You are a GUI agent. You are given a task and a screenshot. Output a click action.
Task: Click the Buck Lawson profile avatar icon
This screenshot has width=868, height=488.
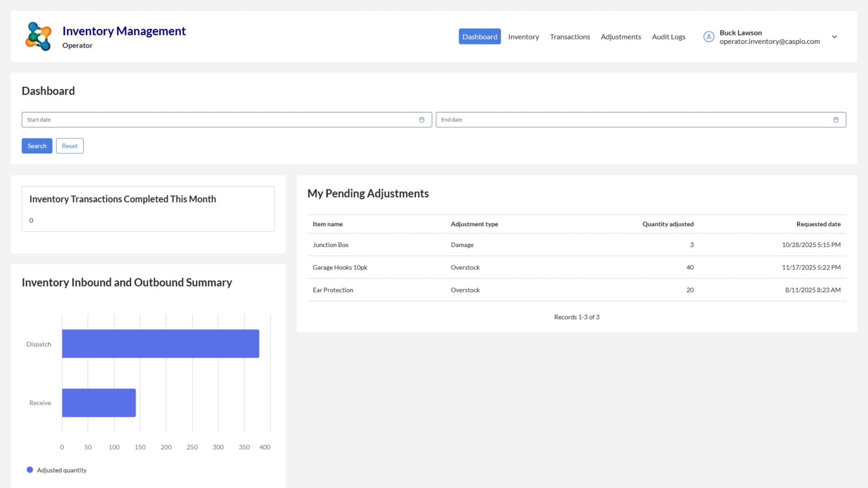pos(709,36)
